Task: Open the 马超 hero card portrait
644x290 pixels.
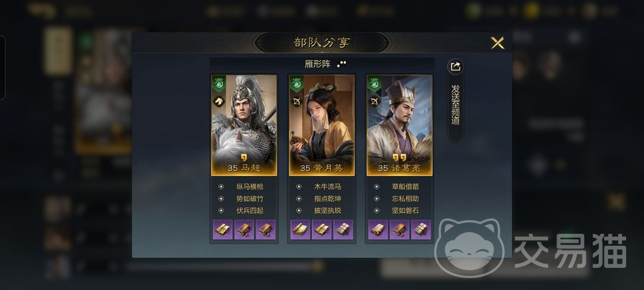Action: (244, 125)
